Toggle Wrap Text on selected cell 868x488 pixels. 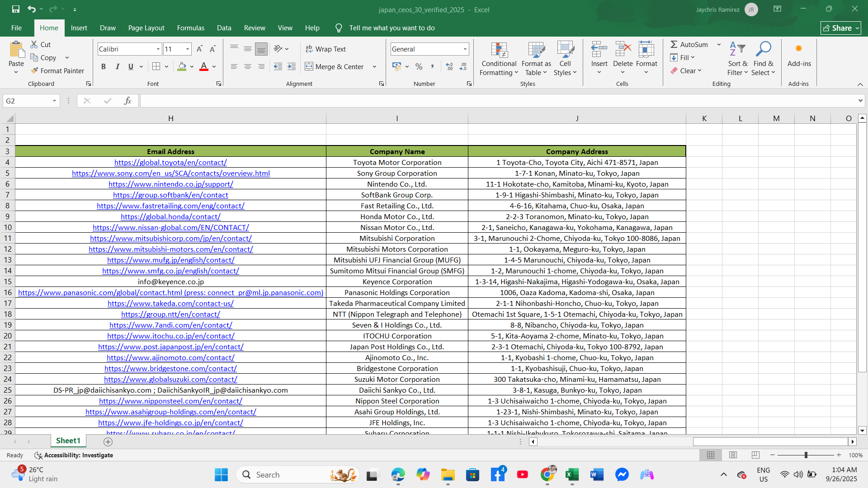325,49
